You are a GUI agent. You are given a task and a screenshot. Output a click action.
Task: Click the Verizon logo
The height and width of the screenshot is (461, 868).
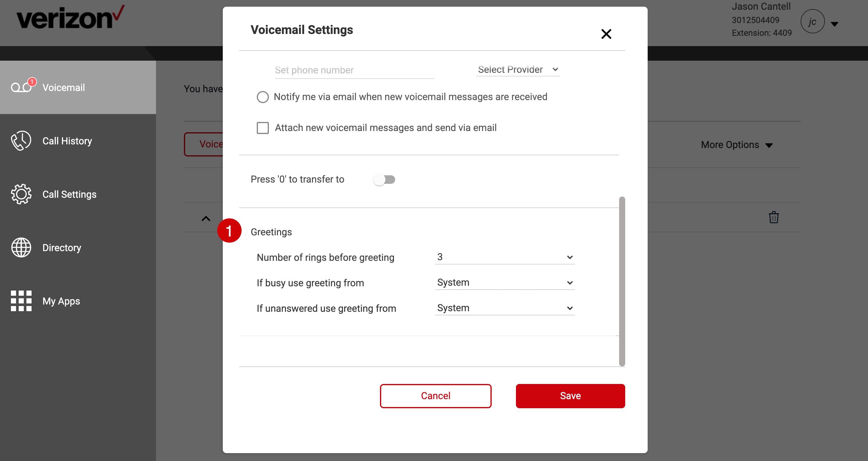pyautogui.click(x=70, y=18)
